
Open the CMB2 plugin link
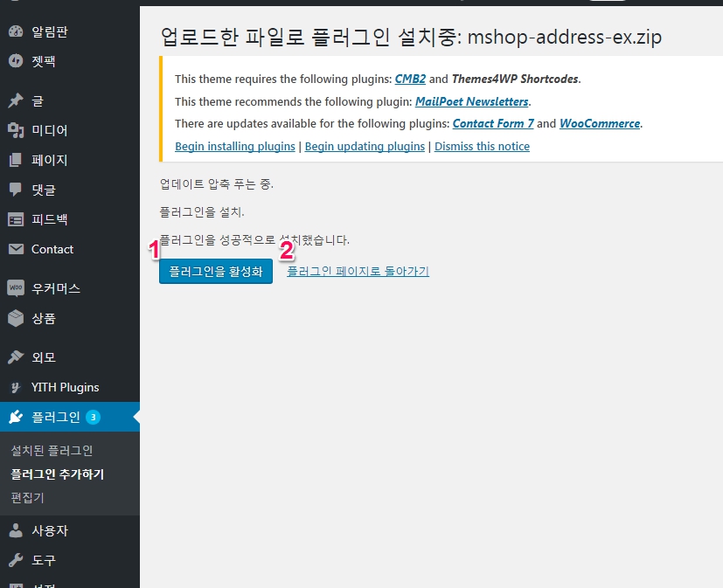click(x=410, y=79)
